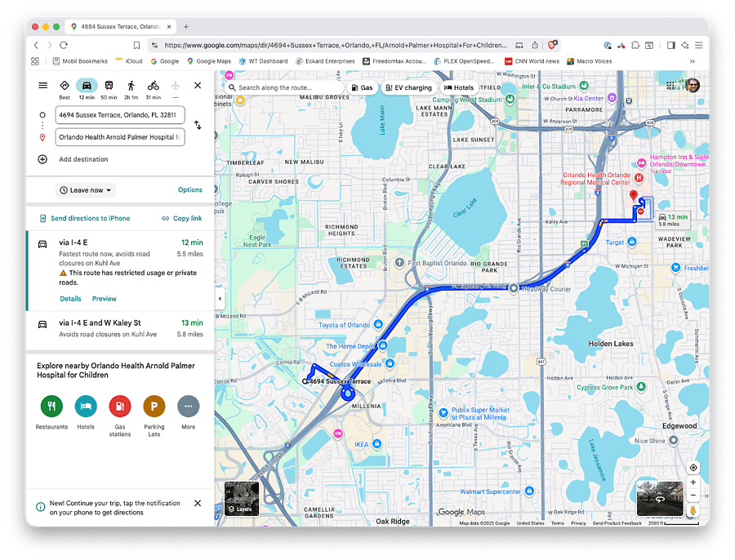
Task: Select the walking mode icon
Action: 131,85
